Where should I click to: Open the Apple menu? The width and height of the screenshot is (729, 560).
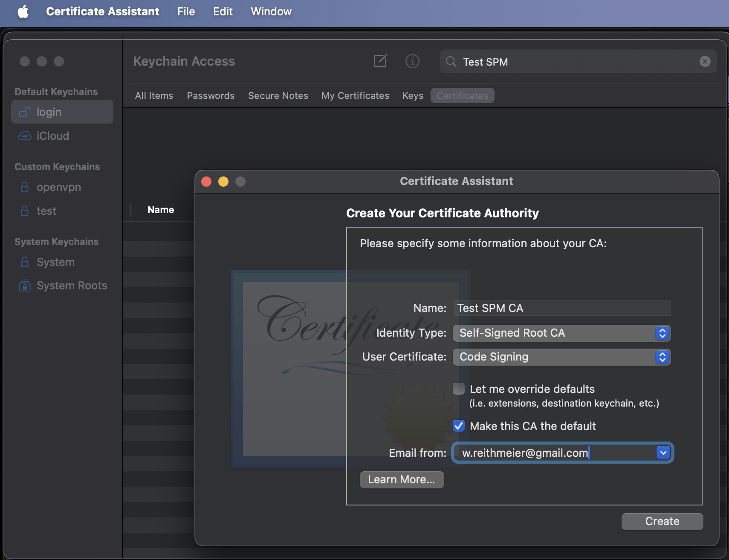23,12
